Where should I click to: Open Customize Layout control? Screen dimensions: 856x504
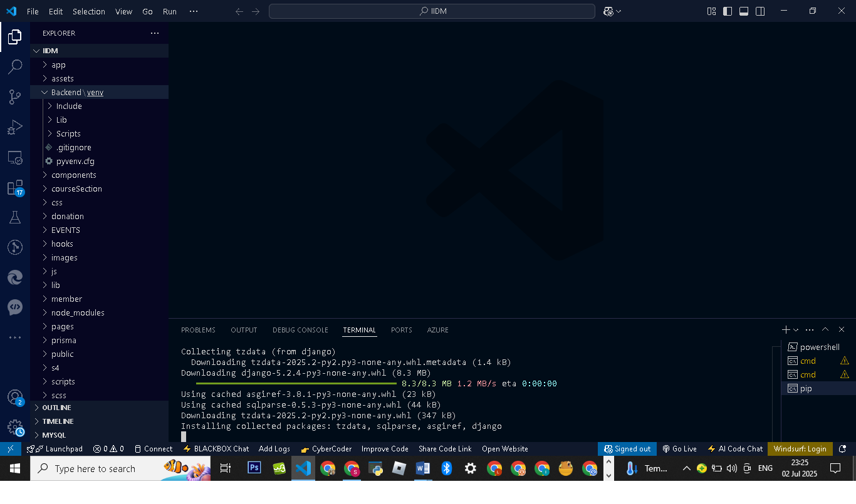click(x=711, y=11)
